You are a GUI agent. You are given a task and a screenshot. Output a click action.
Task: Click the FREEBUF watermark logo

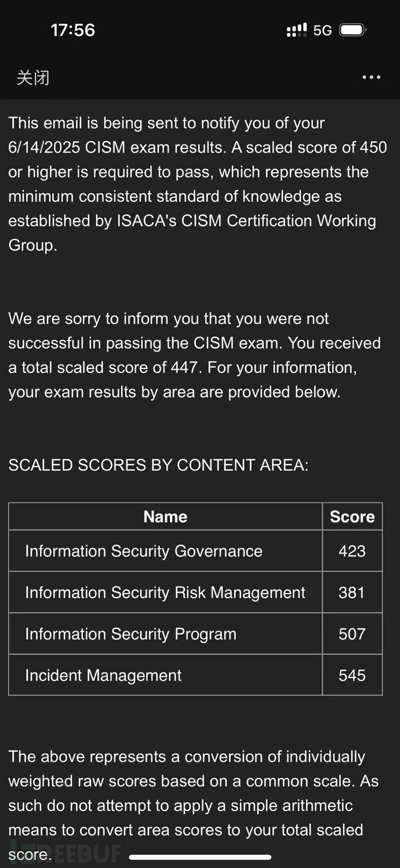coord(64,853)
